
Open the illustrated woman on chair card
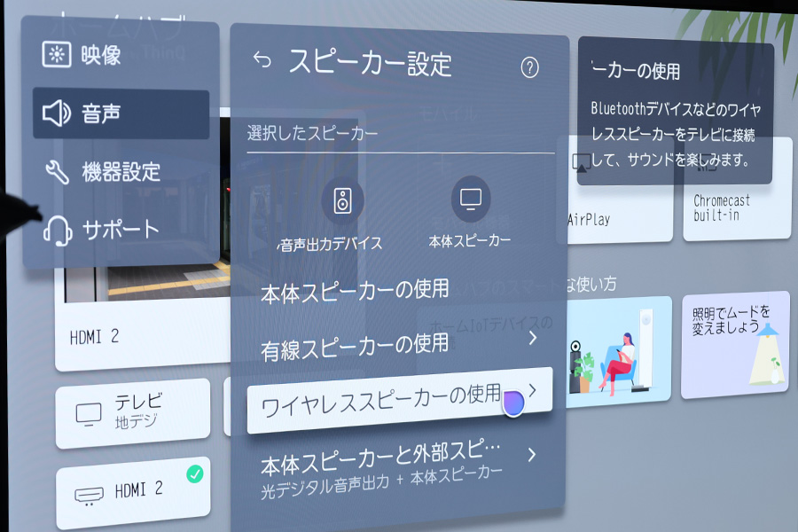coord(619,352)
